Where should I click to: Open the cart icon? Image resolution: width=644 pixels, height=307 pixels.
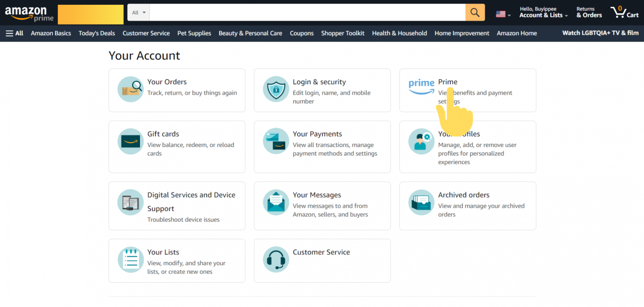point(624,12)
